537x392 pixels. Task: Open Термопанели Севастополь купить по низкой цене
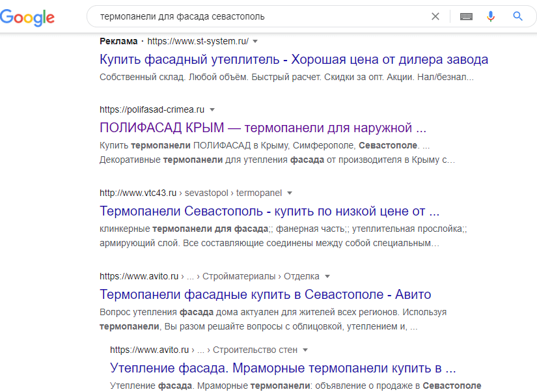(x=269, y=211)
